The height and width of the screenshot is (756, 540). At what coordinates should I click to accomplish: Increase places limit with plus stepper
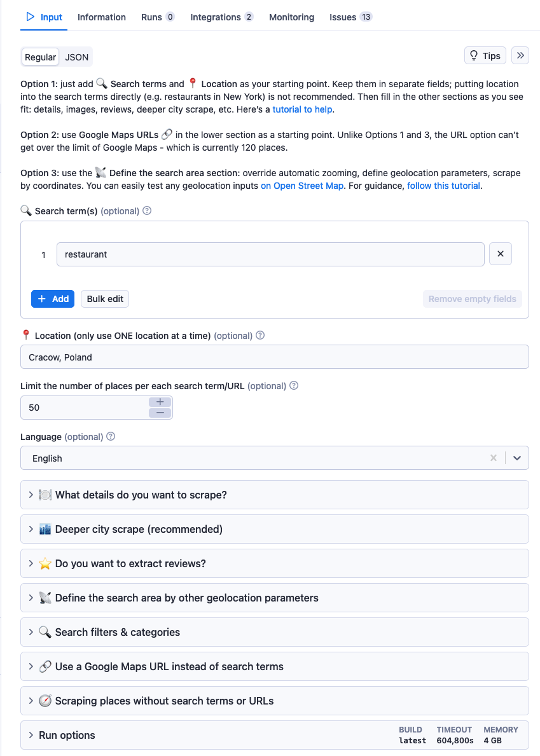160,402
